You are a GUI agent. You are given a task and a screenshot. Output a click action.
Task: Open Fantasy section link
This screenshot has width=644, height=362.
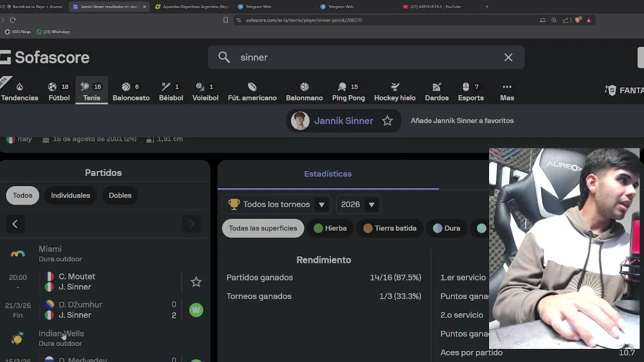pos(624,90)
